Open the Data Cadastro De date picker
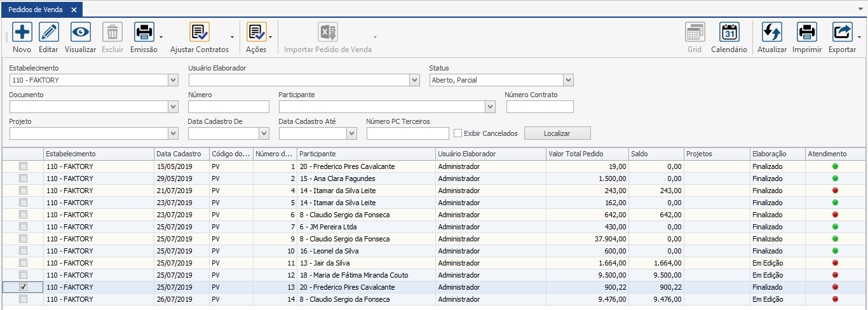This screenshot has height=310, width=868. [264, 133]
